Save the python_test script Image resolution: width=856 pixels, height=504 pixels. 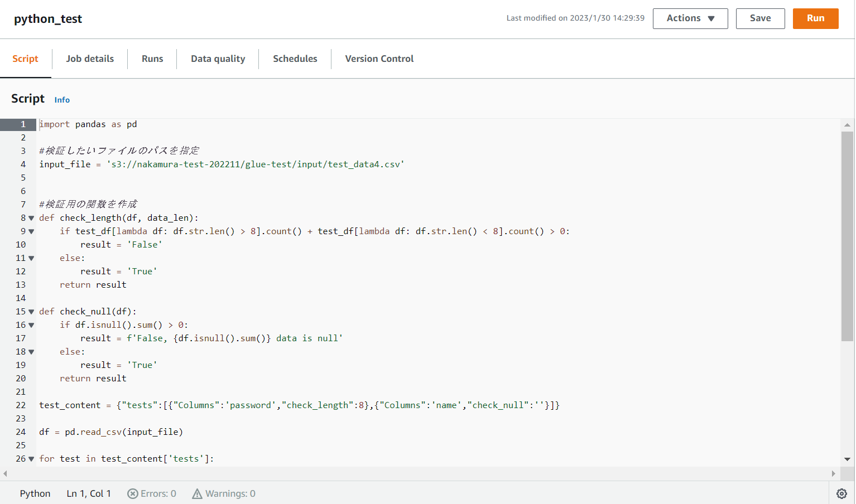(760, 18)
